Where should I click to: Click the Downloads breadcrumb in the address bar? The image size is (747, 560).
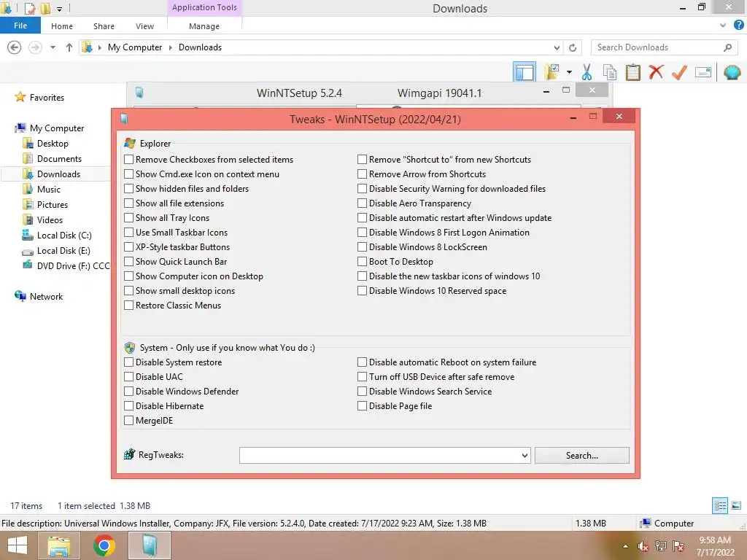click(200, 47)
